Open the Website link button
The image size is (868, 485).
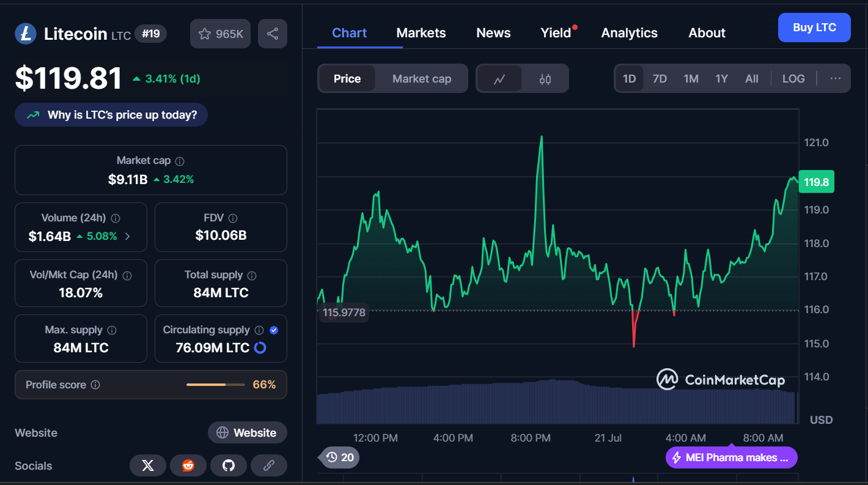click(x=248, y=432)
